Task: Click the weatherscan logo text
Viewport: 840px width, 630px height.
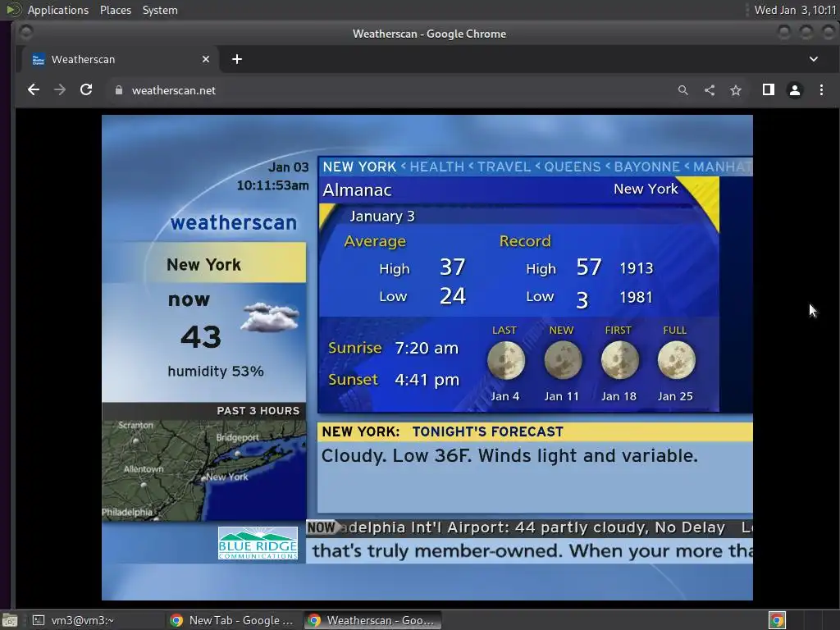Action: 234,222
